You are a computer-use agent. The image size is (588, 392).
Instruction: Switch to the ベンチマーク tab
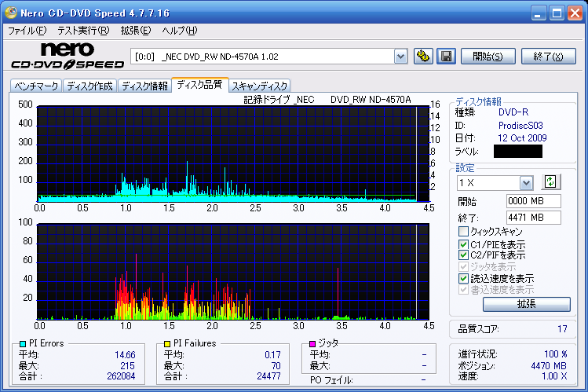pyautogui.click(x=36, y=86)
